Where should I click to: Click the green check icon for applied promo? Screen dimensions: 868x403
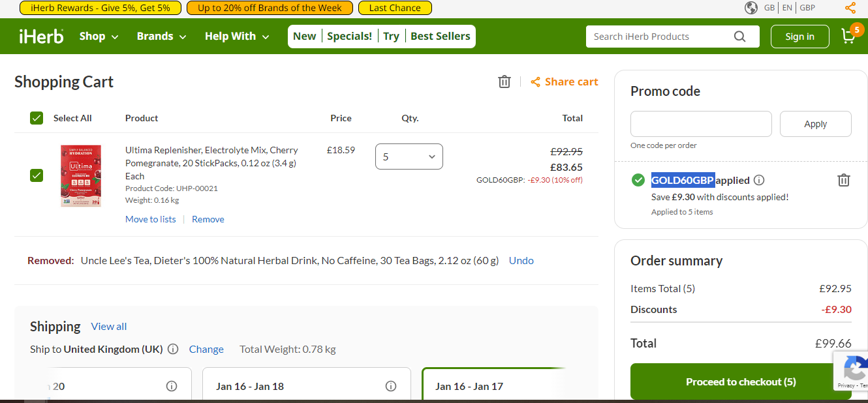click(x=638, y=180)
